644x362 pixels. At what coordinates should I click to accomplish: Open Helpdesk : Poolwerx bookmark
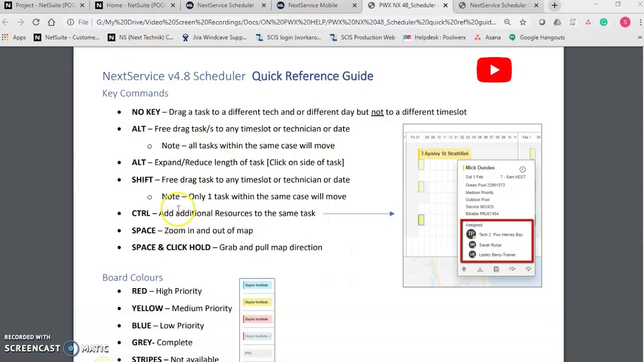[435, 37]
